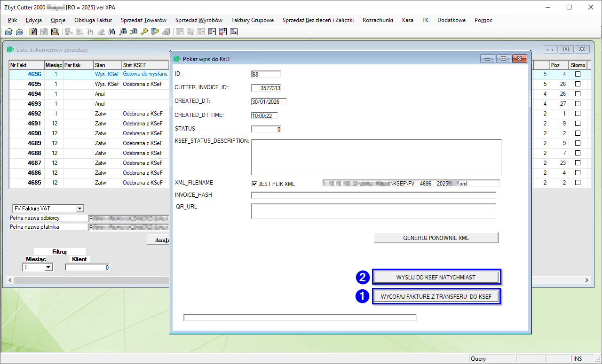Click binoculars icon with green down arrow
This screenshot has width=602, height=364.
[123, 32]
